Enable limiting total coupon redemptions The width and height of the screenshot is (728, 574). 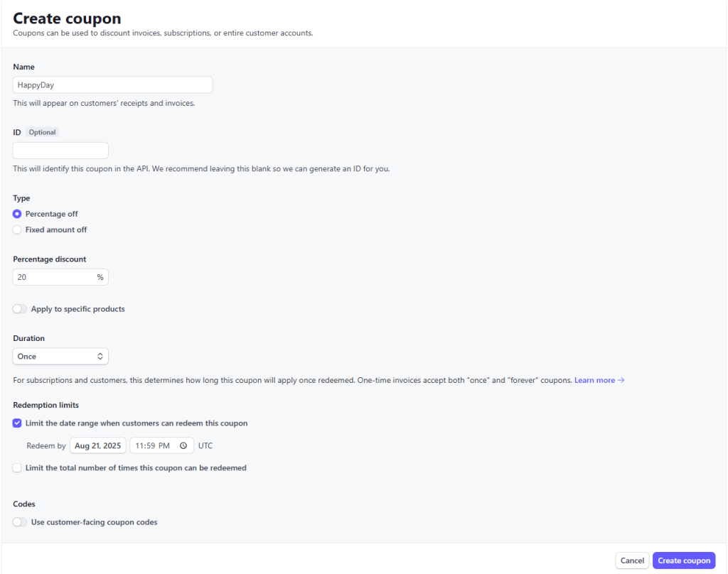click(16, 467)
